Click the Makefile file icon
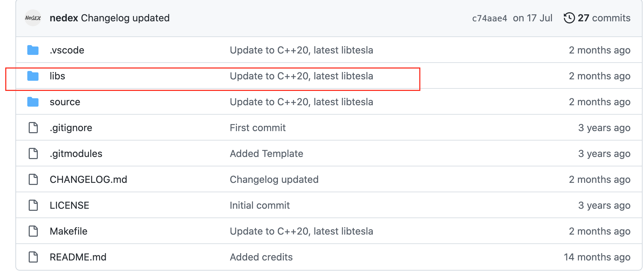Image resolution: width=644 pixels, height=272 pixels. point(33,231)
